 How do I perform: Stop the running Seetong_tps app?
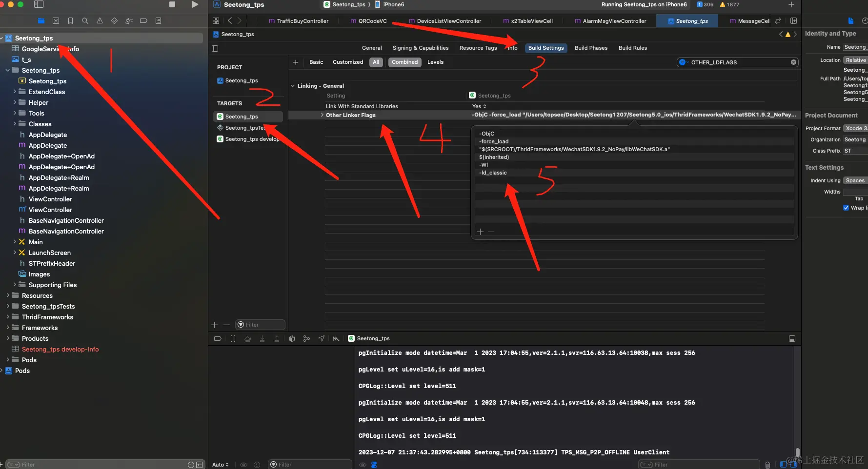click(172, 4)
